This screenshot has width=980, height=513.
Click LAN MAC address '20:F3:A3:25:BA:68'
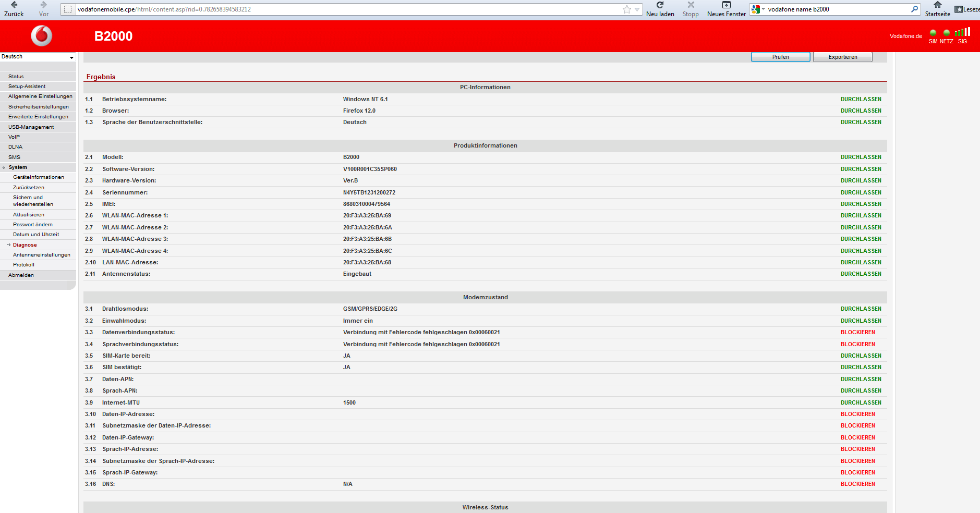click(367, 262)
